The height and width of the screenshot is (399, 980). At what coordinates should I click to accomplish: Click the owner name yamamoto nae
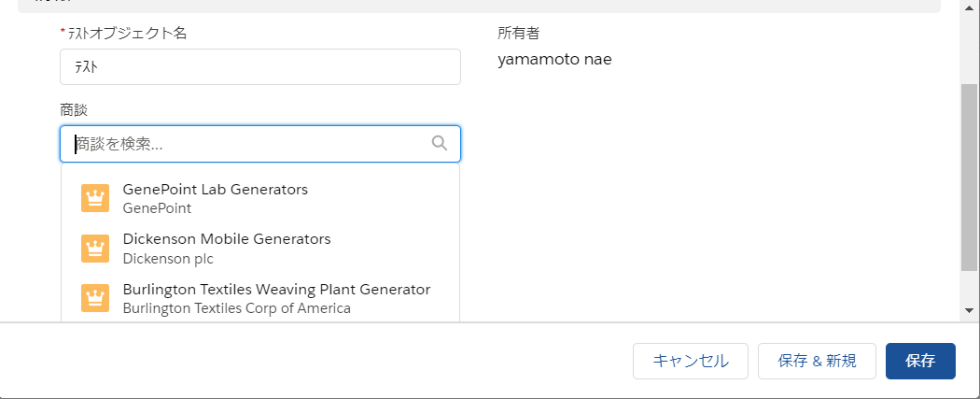555,60
